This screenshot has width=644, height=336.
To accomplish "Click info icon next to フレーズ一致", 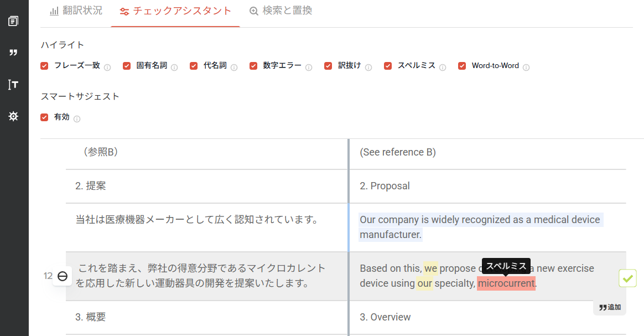I will coord(107,68).
